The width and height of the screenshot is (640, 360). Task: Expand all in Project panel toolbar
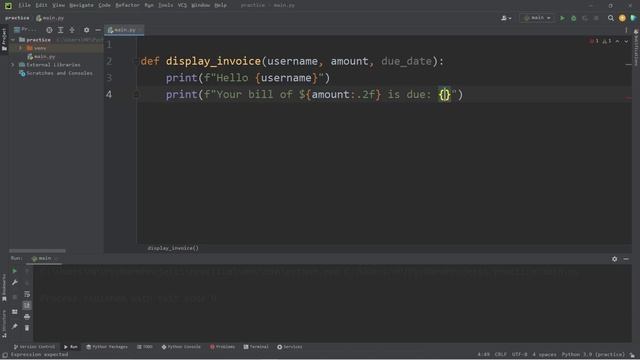pyautogui.click(x=60, y=30)
